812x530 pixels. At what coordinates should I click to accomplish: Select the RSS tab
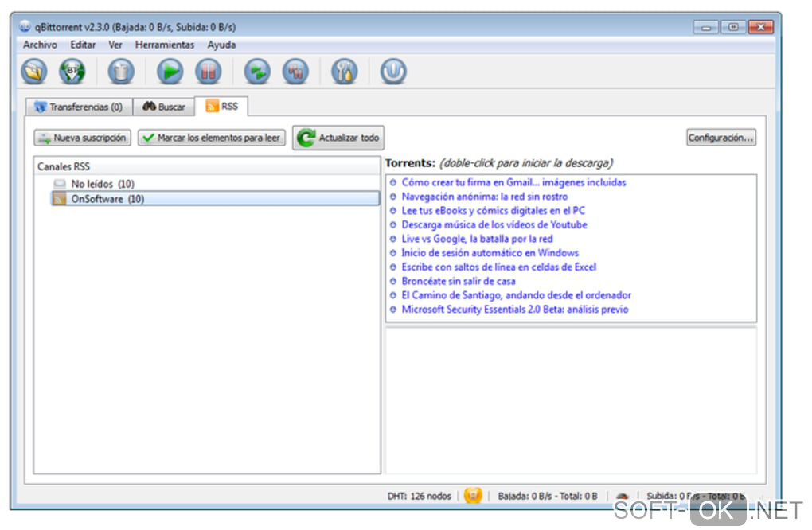(x=221, y=106)
